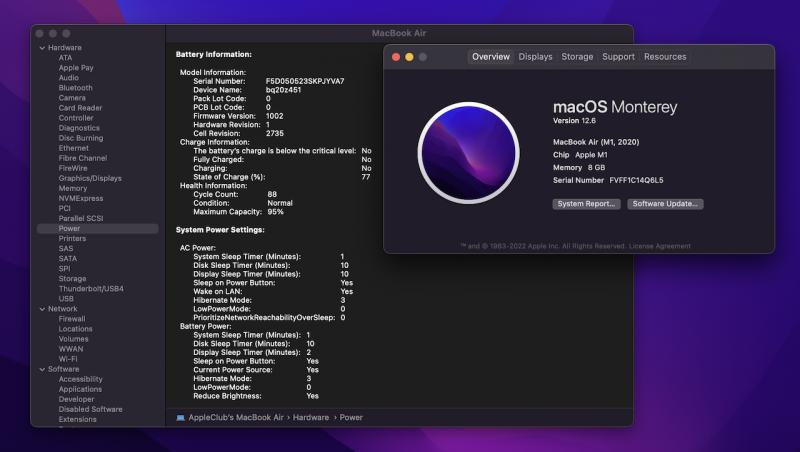Select the Support tab
Viewport: 800px width, 452px height.
(618, 57)
